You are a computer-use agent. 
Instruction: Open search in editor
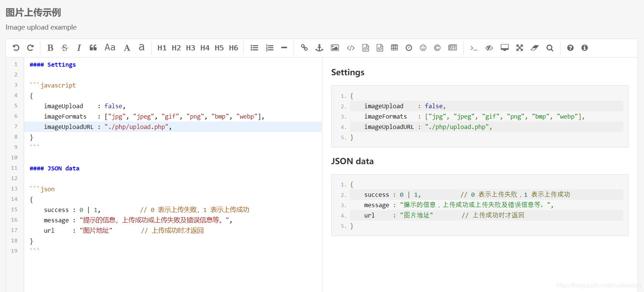click(550, 48)
